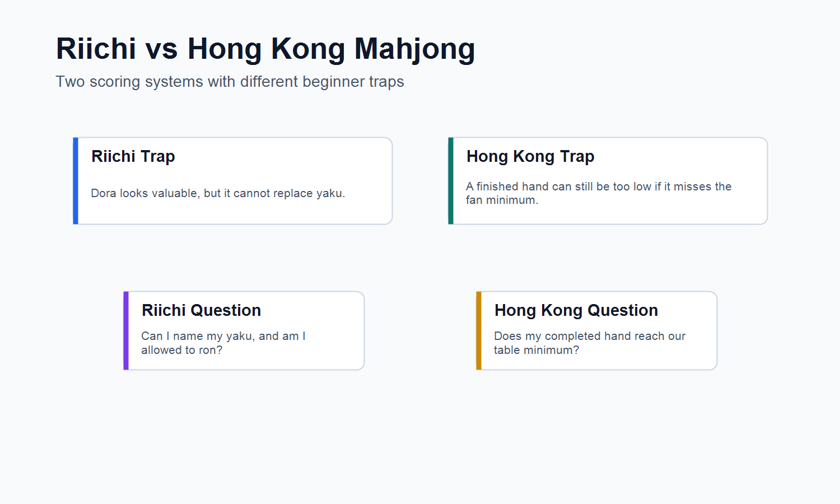Image resolution: width=840 pixels, height=504 pixels.
Task: Click the words 'allowed to ron?'
Action: coord(182,350)
